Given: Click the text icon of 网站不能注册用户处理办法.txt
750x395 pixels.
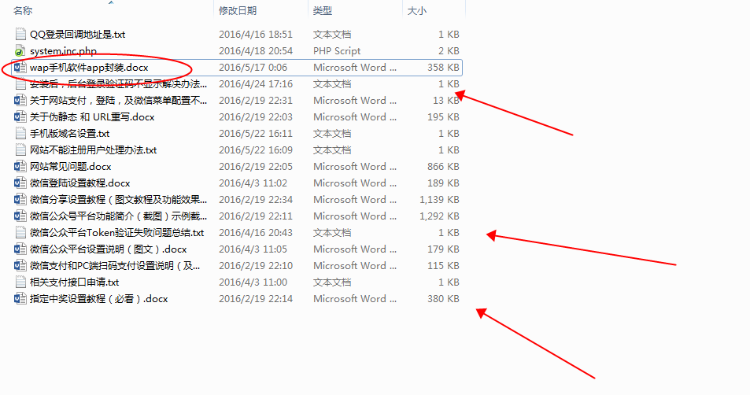Looking at the screenshot, I should tap(20, 150).
